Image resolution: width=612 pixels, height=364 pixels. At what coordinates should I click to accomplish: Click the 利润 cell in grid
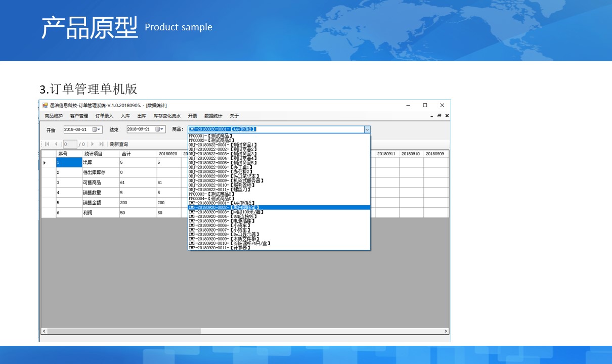point(101,213)
